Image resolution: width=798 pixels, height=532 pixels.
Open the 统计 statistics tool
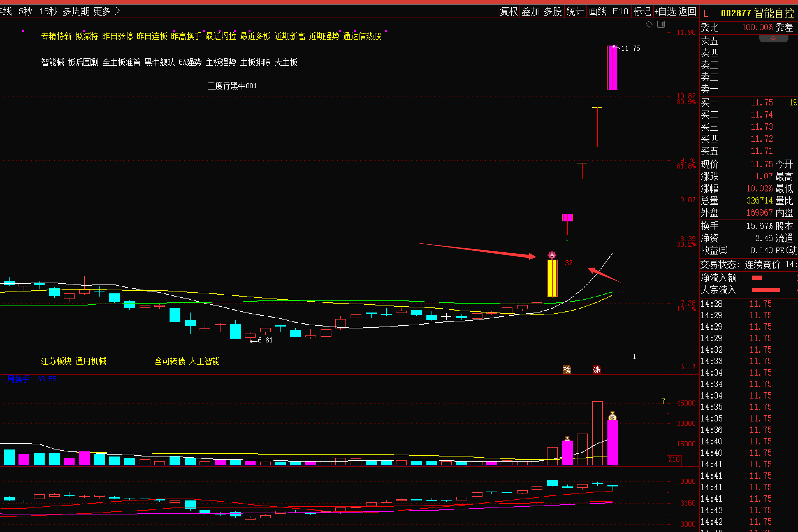click(575, 11)
